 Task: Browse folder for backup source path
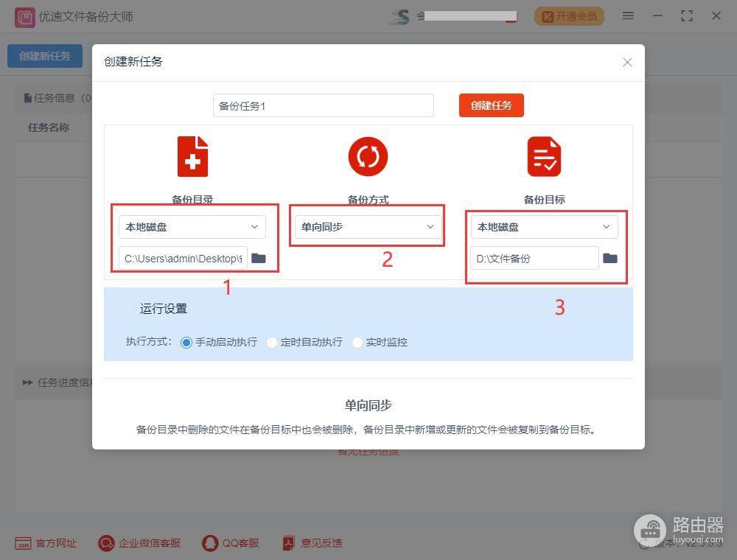pyautogui.click(x=258, y=259)
